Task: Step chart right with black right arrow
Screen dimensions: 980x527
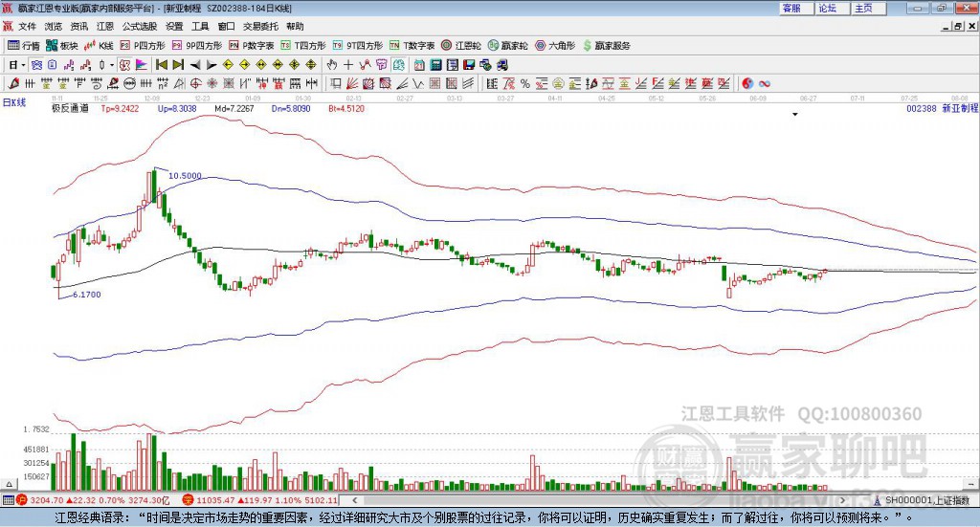Action: point(212,65)
